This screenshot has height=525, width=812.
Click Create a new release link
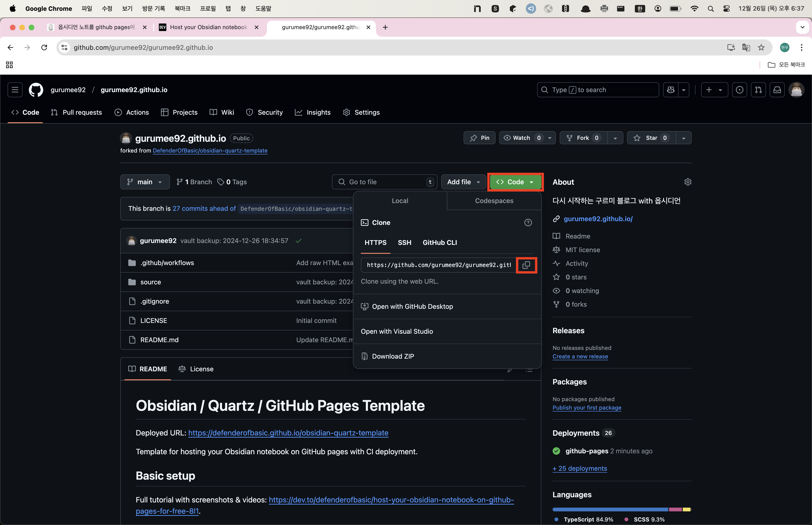pyautogui.click(x=580, y=357)
